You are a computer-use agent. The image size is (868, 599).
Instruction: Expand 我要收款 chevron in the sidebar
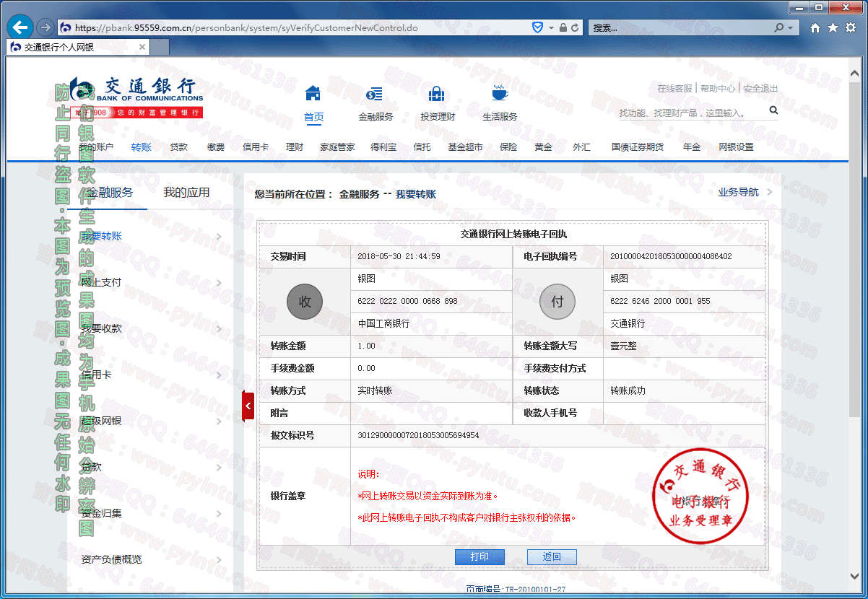pos(219,328)
